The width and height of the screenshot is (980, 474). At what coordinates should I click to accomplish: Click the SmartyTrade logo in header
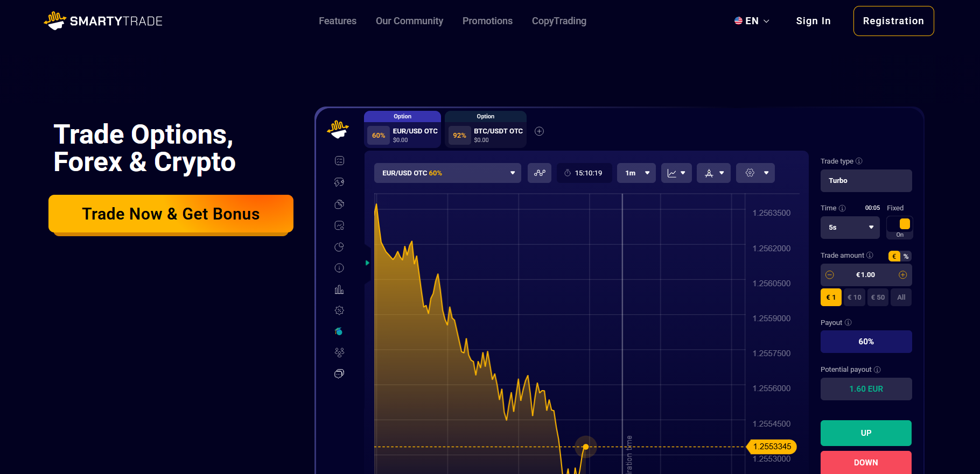[103, 21]
